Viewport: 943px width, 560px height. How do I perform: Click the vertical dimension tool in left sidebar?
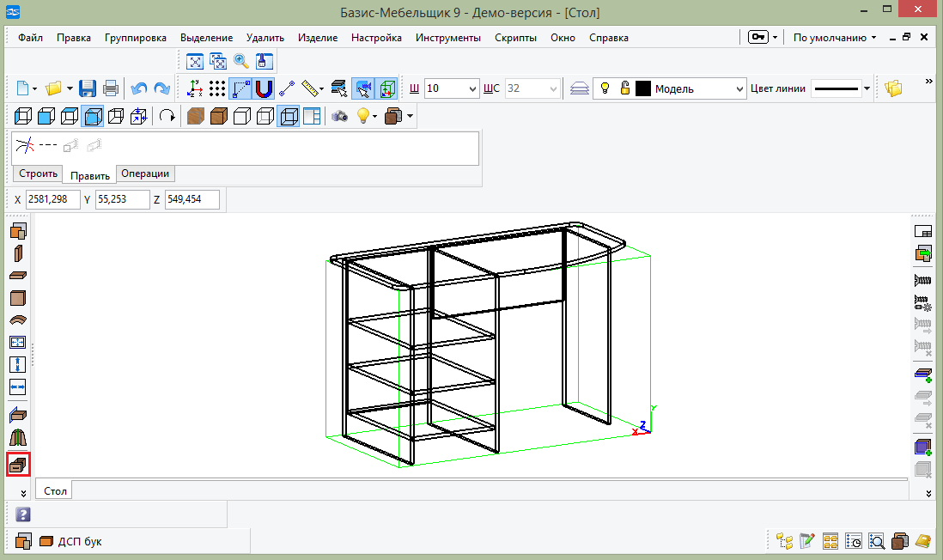tap(18, 364)
